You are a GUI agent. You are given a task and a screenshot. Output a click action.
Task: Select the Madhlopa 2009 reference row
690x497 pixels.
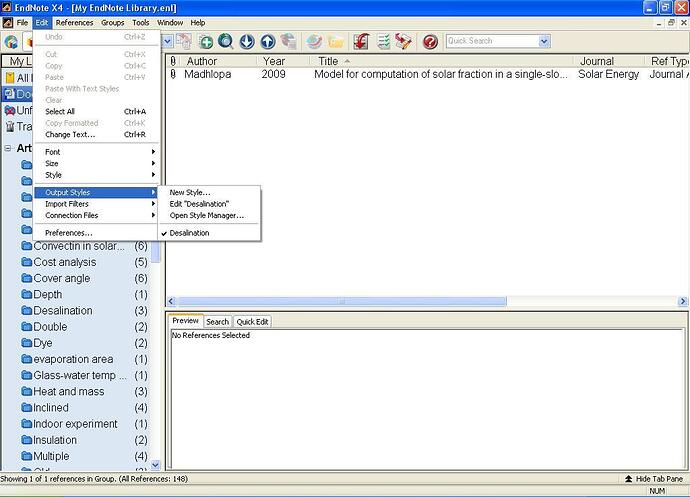428,74
